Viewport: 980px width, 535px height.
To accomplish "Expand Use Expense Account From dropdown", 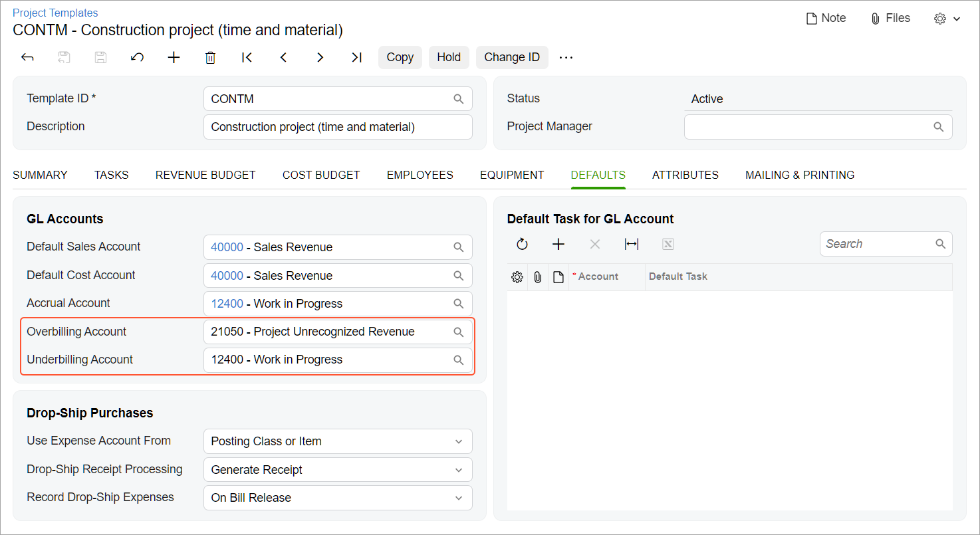I will pos(458,441).
